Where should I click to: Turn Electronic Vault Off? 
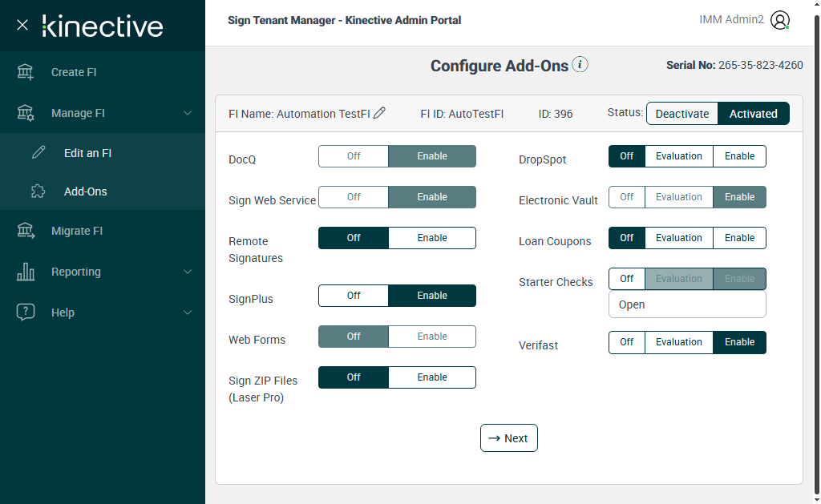coord(627,197)
